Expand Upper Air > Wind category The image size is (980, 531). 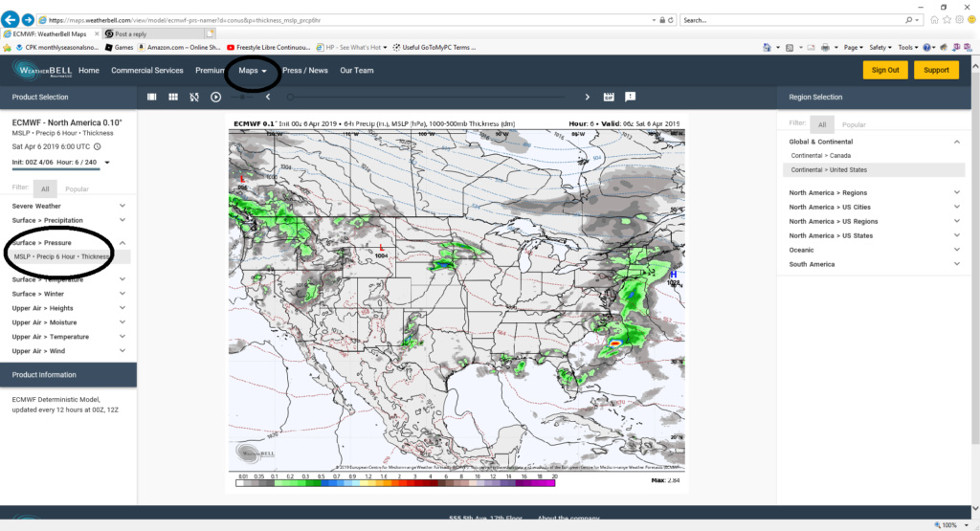pyautogui.click(x=69, y=351)
